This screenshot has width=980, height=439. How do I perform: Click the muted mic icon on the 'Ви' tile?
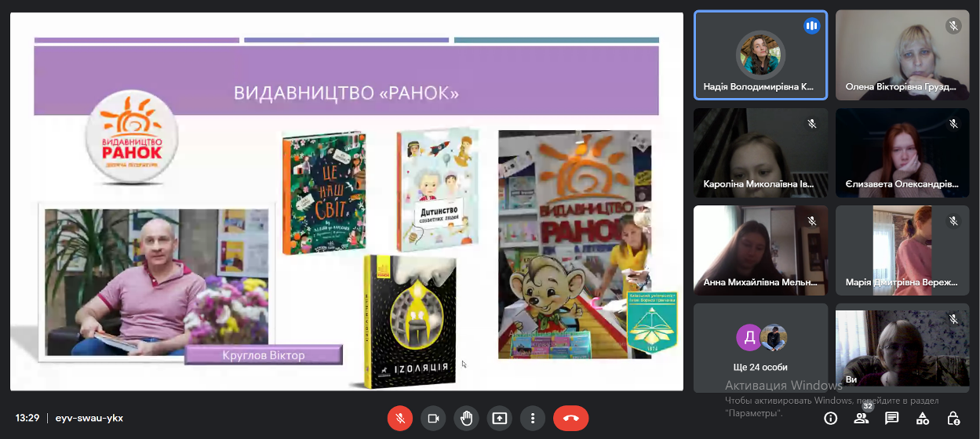click(953, 319)
